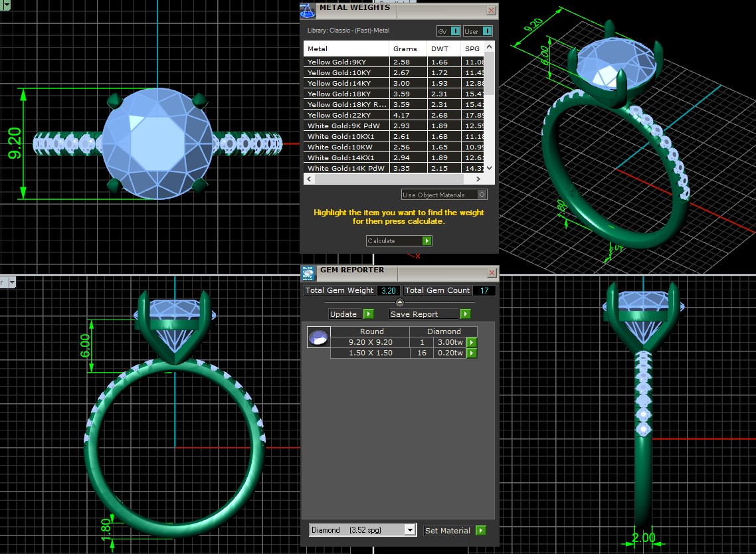Click the Gem Reporter panel icon
The image size is (756, 554).
click(x=308, y=272)
